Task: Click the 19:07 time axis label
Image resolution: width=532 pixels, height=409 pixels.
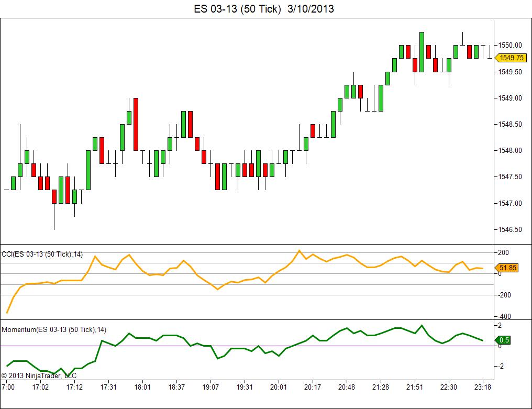Action: pos(210,388)
